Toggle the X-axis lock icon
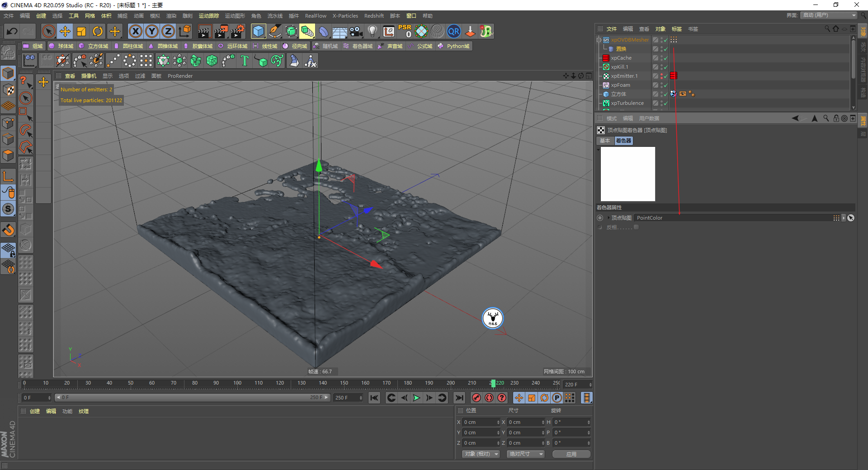The image size is (868, 470). pyautogui.click(x=135, y=31)
